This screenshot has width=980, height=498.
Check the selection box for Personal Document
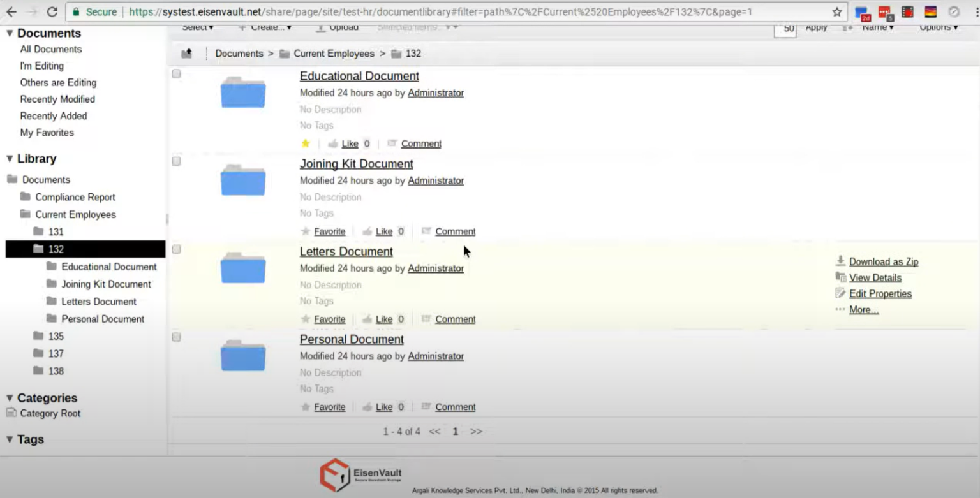point(176,337)
